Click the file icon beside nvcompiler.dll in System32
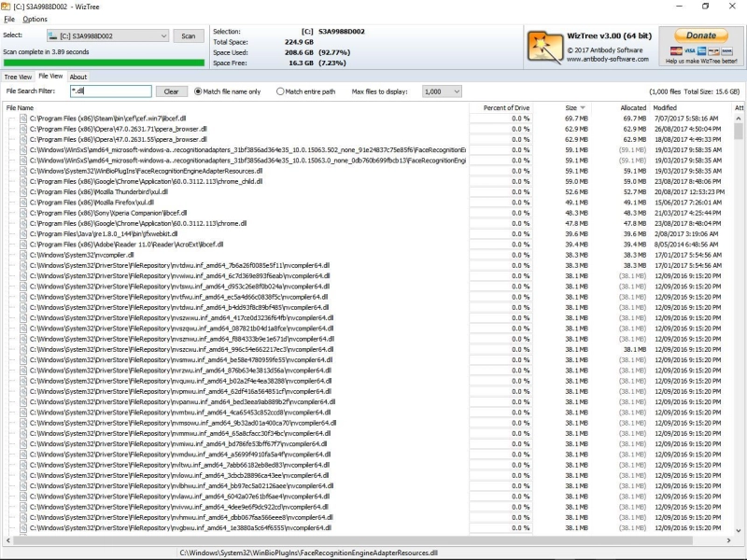Image resolution: width=747 pixels, height=560 pixels. tap(22, 255)
